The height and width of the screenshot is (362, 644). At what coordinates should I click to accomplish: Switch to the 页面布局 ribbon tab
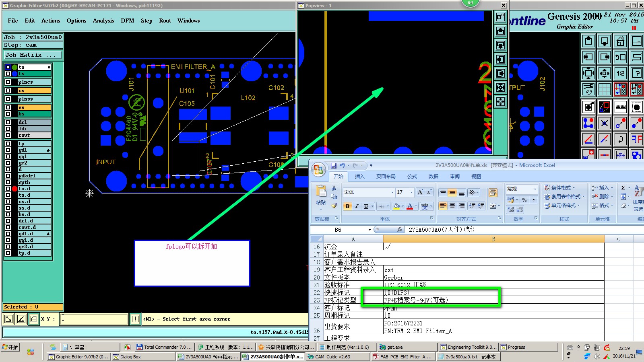pyautogui.click(x=386, y=177)
